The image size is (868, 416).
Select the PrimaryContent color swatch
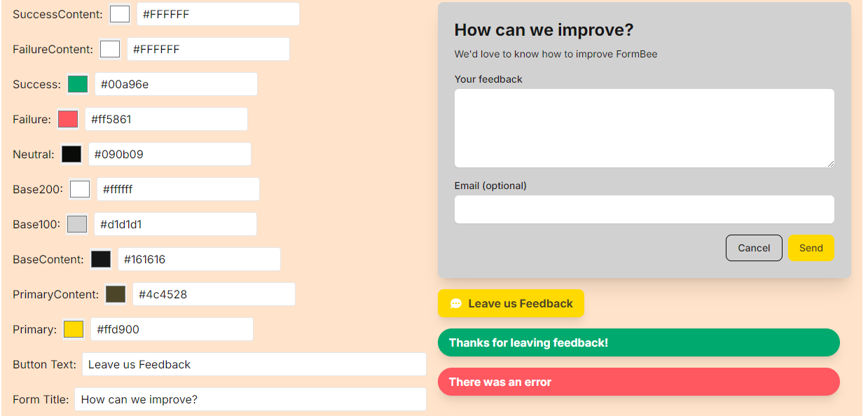tap(116, 294)
